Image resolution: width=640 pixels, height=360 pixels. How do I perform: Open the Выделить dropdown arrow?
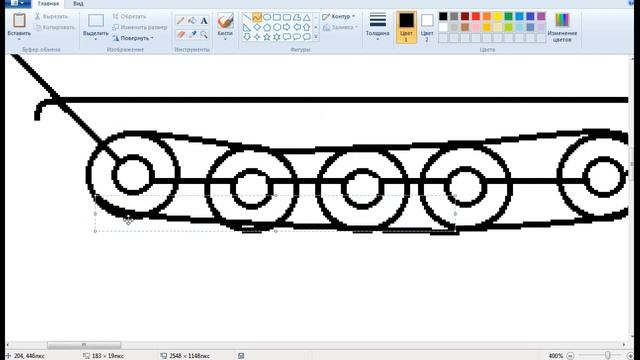point(96,39)
